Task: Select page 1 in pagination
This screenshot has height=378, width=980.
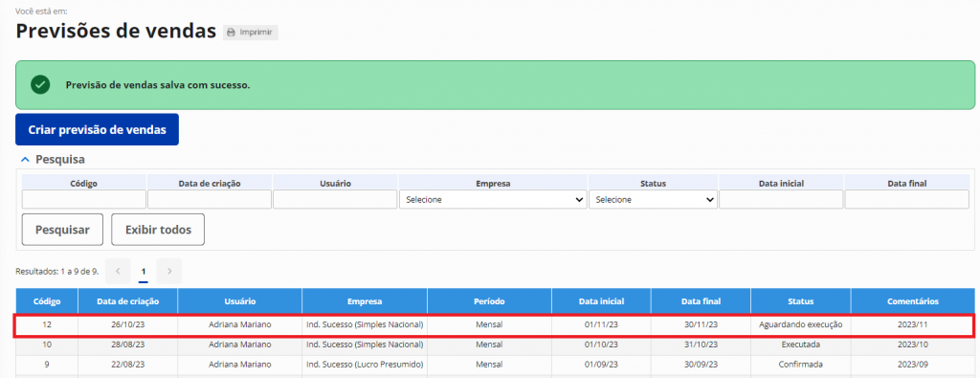Action: (x=144, y=271)
